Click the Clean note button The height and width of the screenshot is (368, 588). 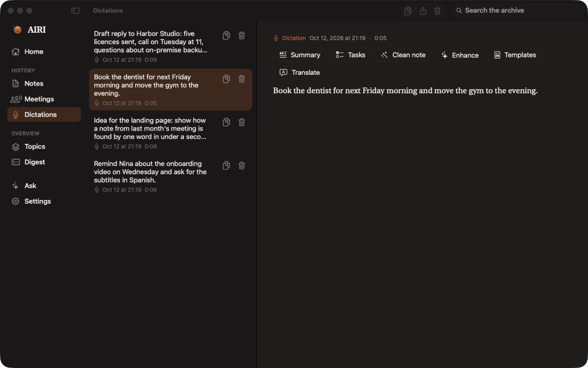(403, 55)
